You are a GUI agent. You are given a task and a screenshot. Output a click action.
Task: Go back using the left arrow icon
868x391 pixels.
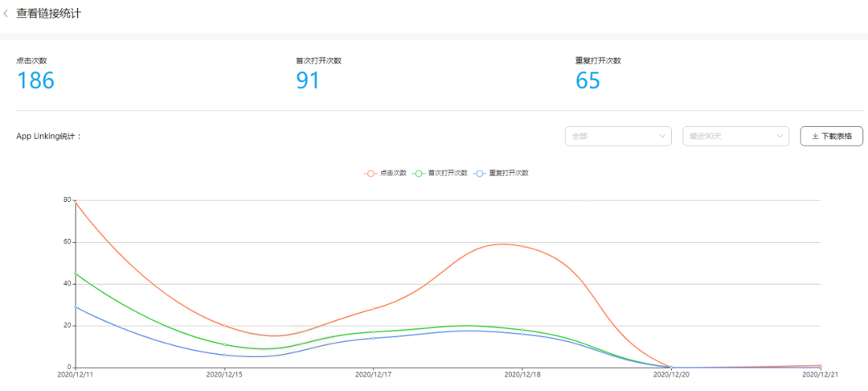pos(6,14)
